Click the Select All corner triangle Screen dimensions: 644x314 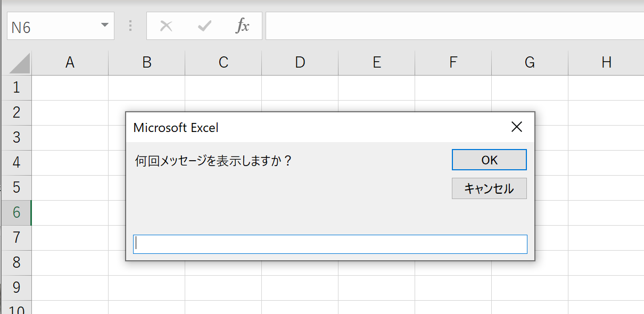(20, 63)
